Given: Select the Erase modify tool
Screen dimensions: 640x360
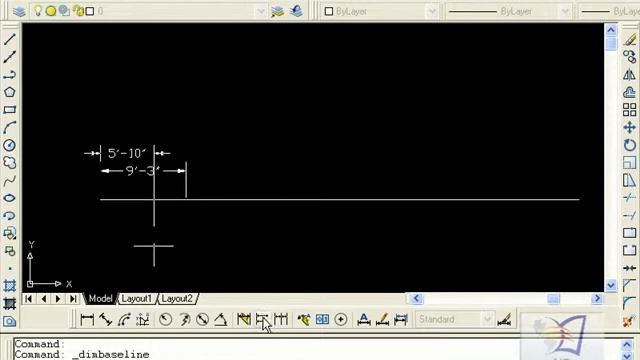Looking at the screenshot, I should click(629, 39).
